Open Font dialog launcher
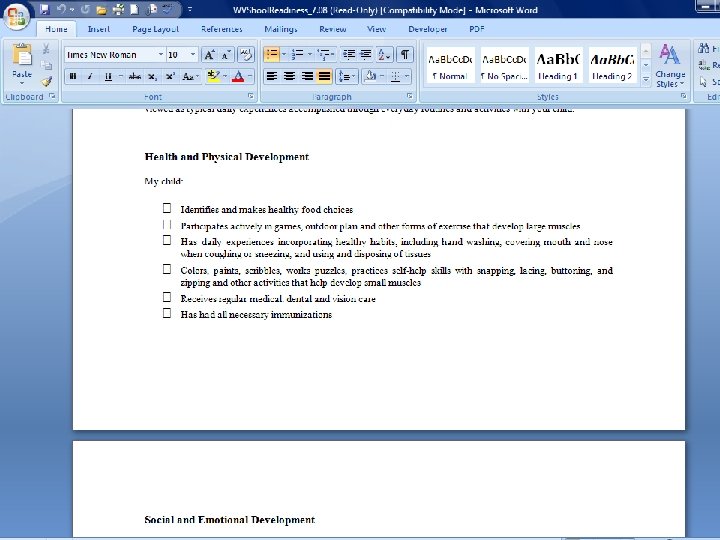 tap(251, 96)
